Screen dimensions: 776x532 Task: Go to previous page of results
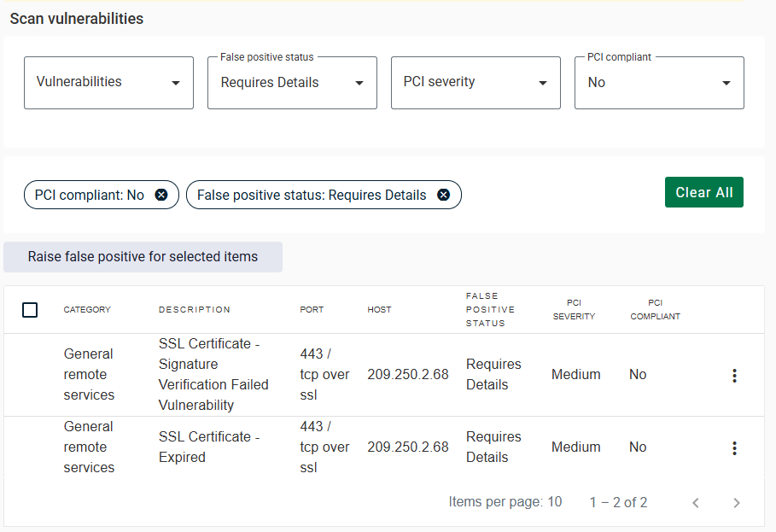pyautogui.click(x=696, y=503)
